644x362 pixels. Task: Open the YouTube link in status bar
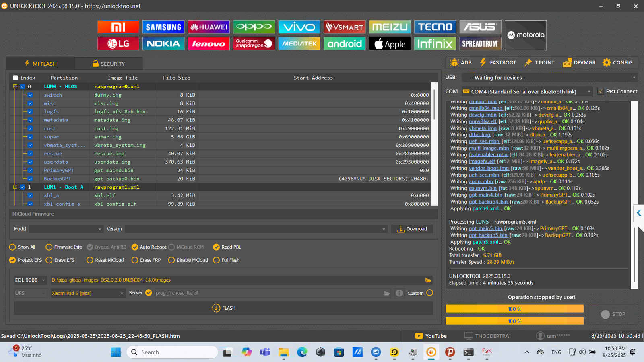click(431, 336)
